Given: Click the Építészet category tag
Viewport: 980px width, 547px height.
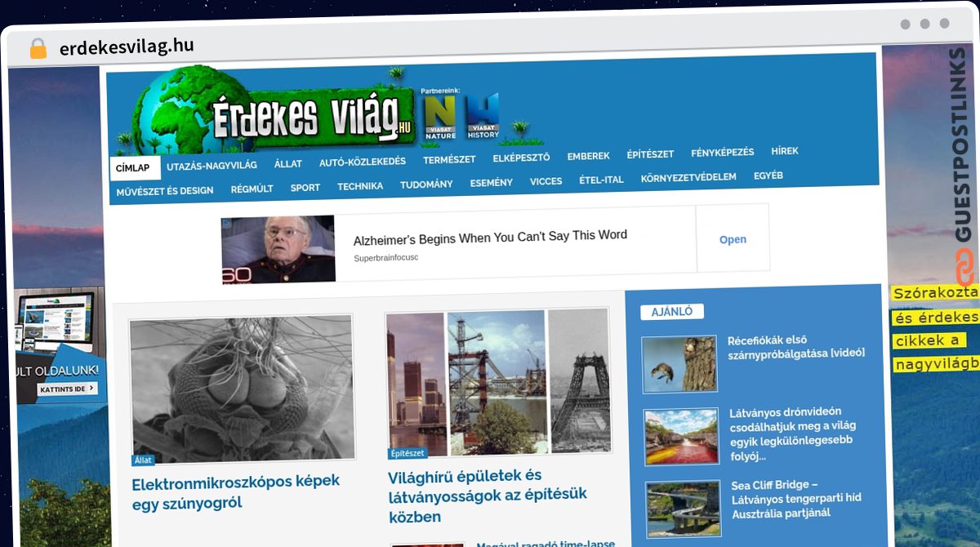Looking at the screenshot, I should [408, 453].
